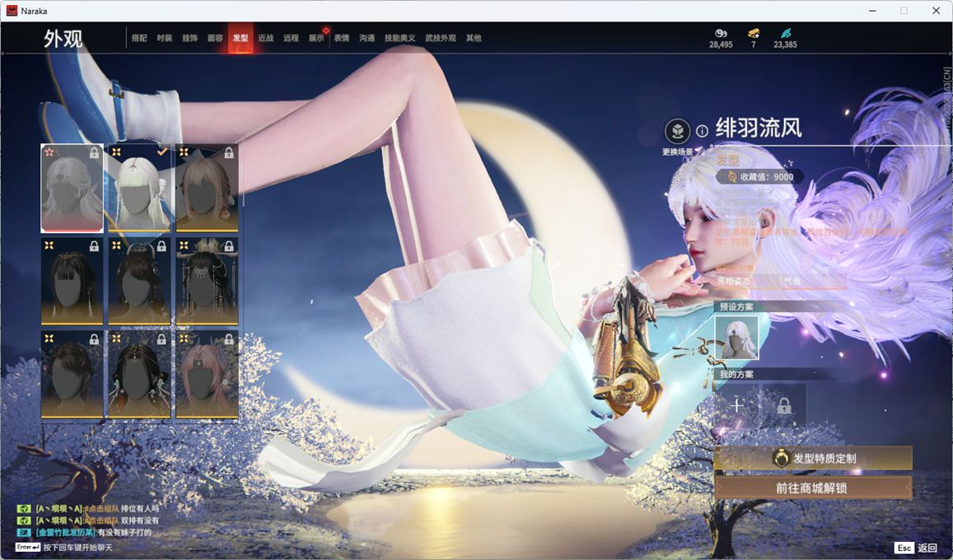Click the Enter key chat prompt icon
The height and width of the screenshot is (560, 953).
coord(28,548)
